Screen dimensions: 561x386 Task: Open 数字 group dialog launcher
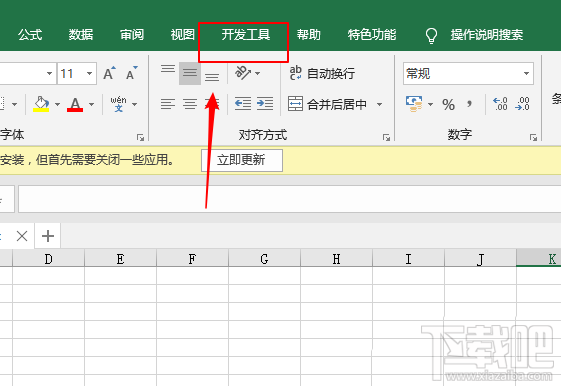(x=533, y=137)
